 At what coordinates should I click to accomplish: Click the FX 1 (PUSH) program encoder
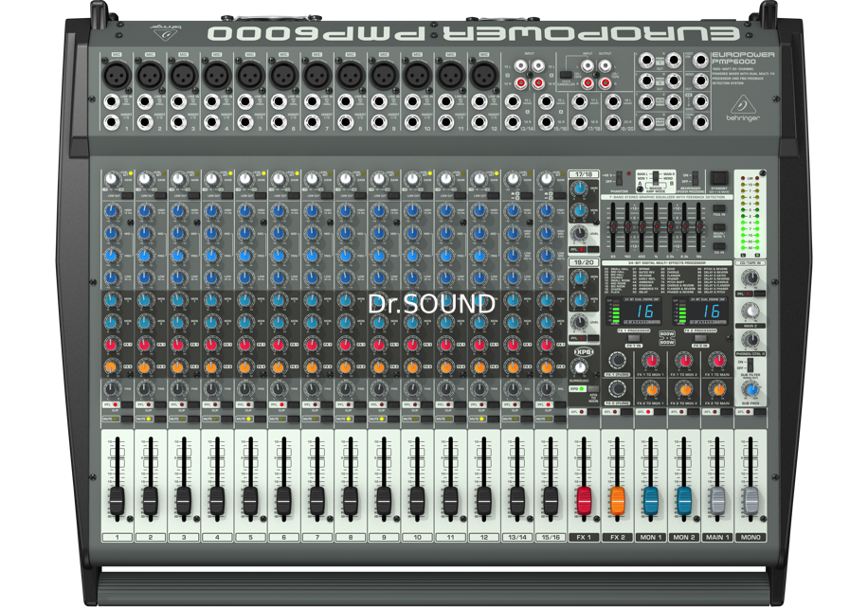617,361
